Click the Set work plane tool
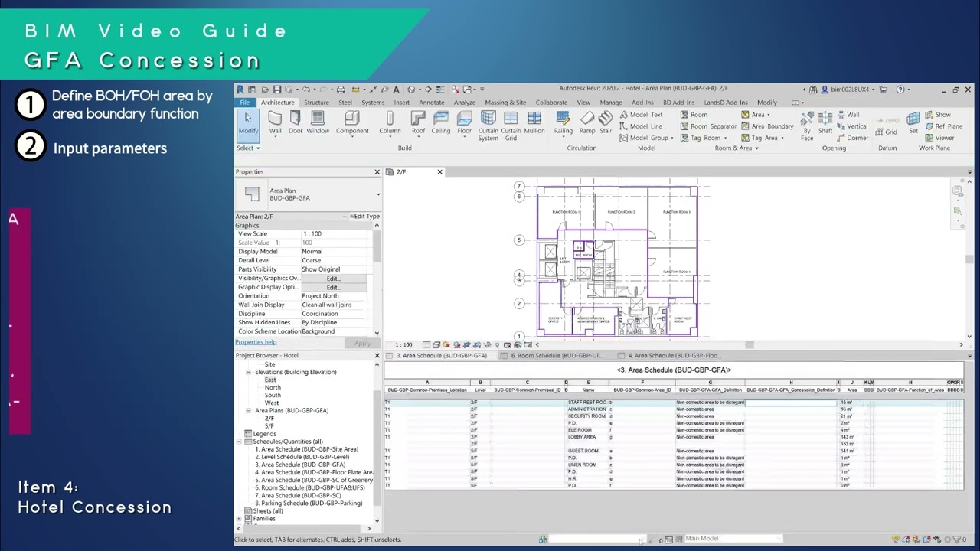This screenshot has height=551, width=980. click(913, 122)
